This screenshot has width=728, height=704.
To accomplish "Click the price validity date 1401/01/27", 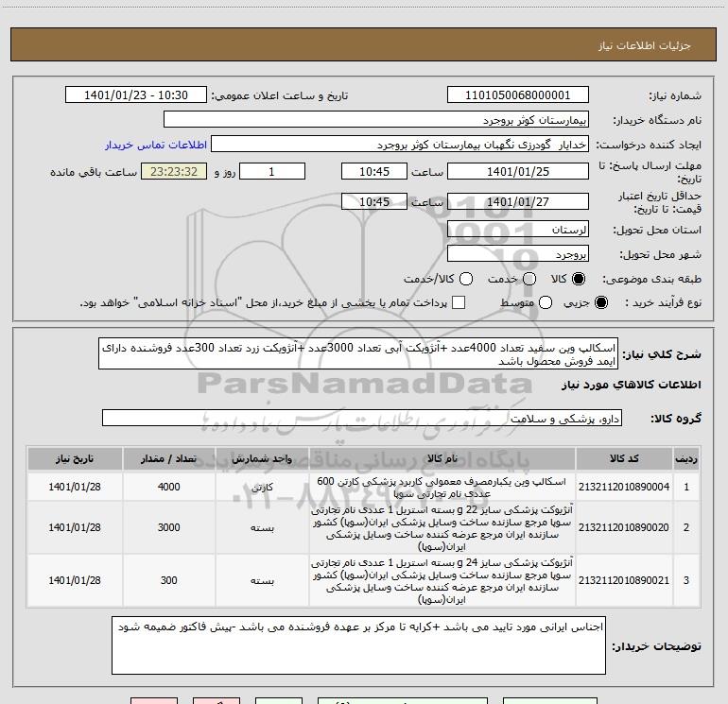I will point(518,201).
